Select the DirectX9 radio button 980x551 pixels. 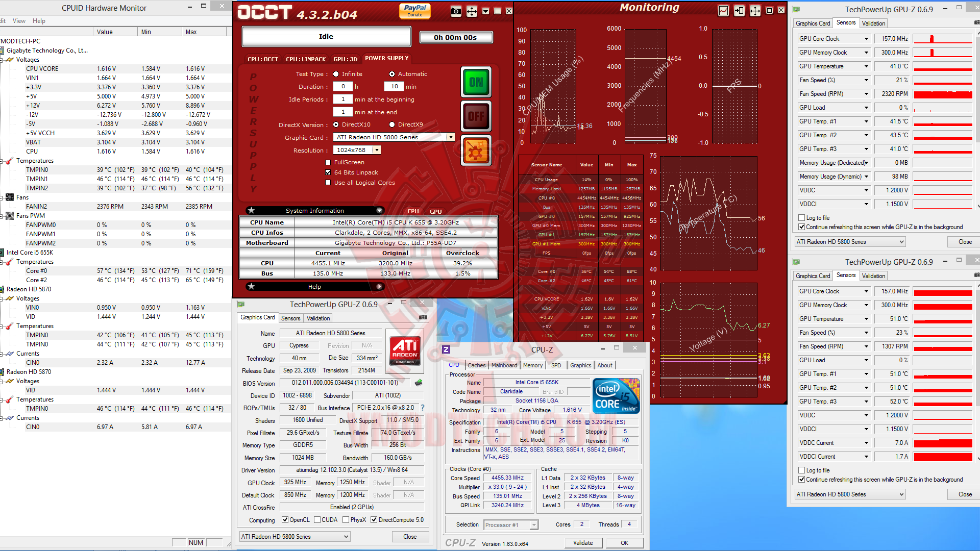click(392, 124)
